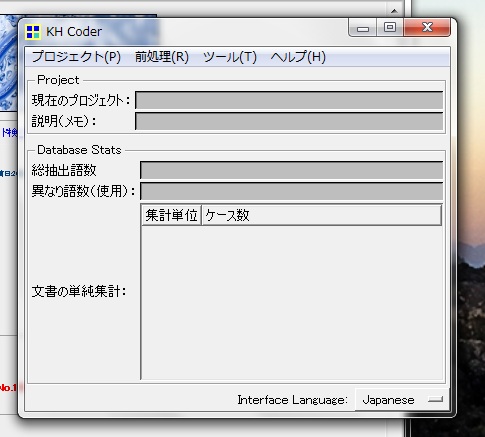Click the Database Stats group label
This screenshot has width=485, height=437.
tap(79, 150)
